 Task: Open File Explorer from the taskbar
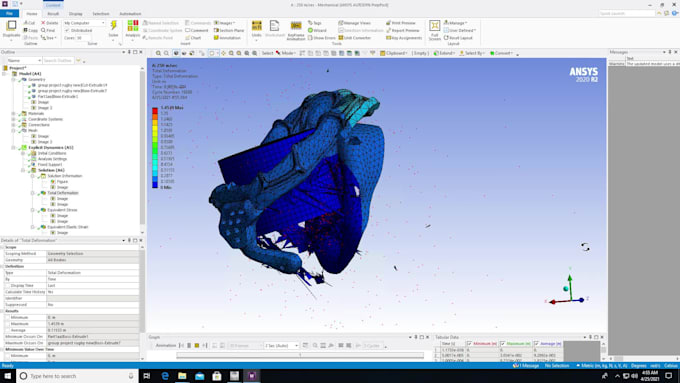click(182, 376)
